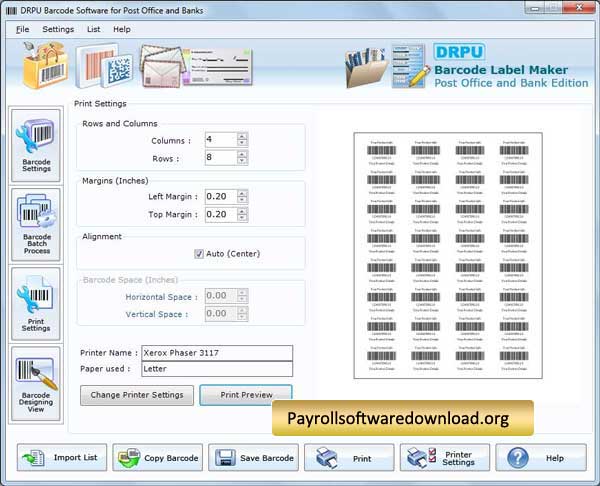
Task: Open the Settings menu
Action: tap(58, 29)
